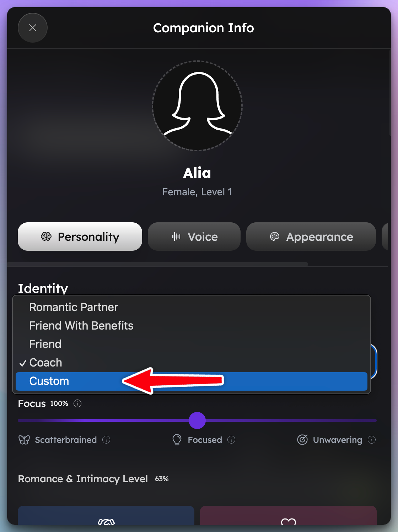The width and height of the screenshot is (398, 532).
Task: Select the Friend identity option
Action: (45, 344)
